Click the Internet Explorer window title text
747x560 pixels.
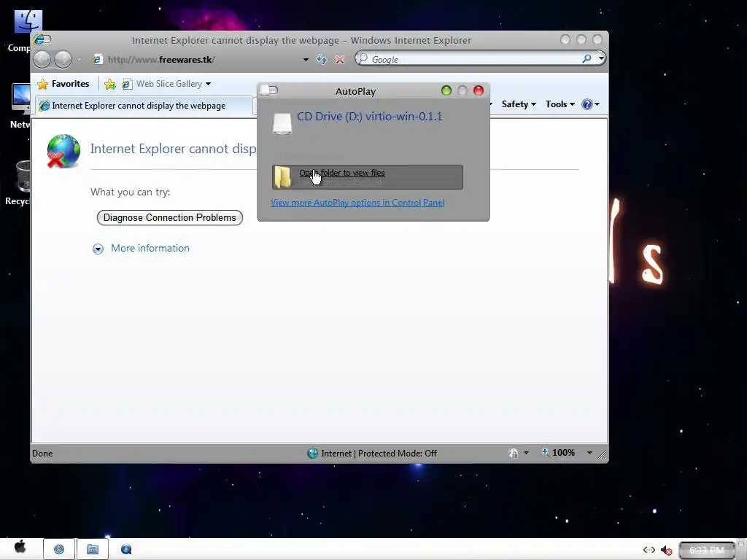pos(301,41)
